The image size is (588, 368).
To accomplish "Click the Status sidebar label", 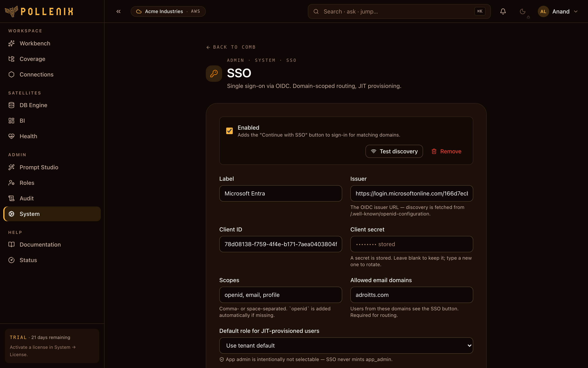I will (x=28, y=260).
